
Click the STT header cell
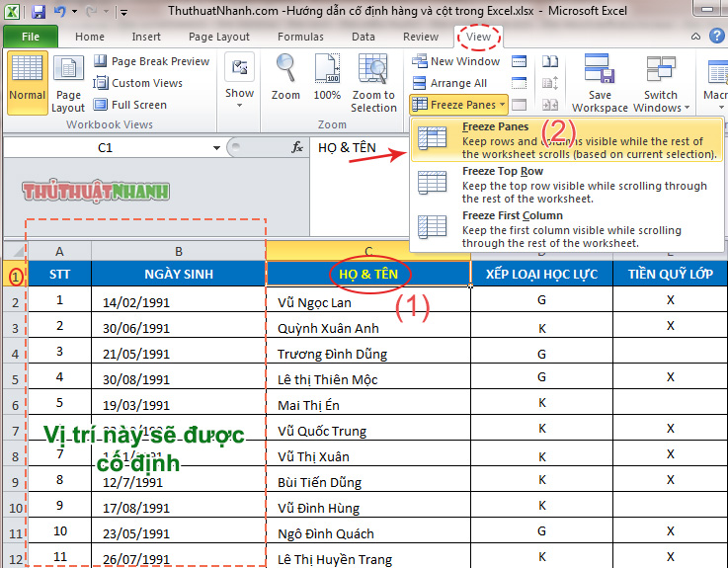pyautogui.click(x=59, y=274)
